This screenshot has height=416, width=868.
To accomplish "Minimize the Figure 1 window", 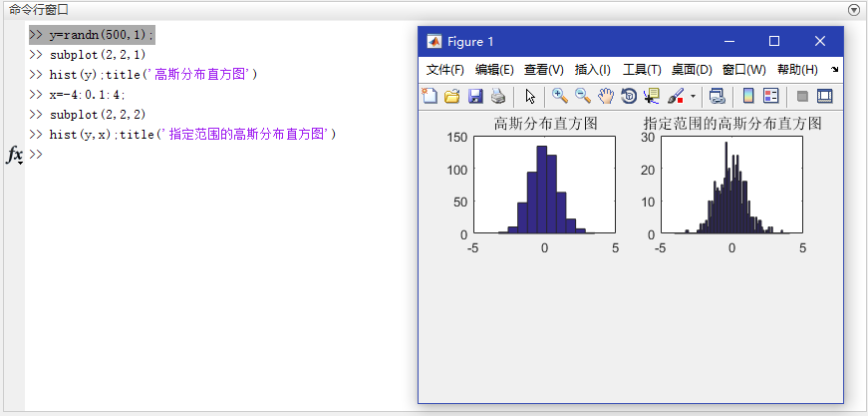I will pos(729,42).
